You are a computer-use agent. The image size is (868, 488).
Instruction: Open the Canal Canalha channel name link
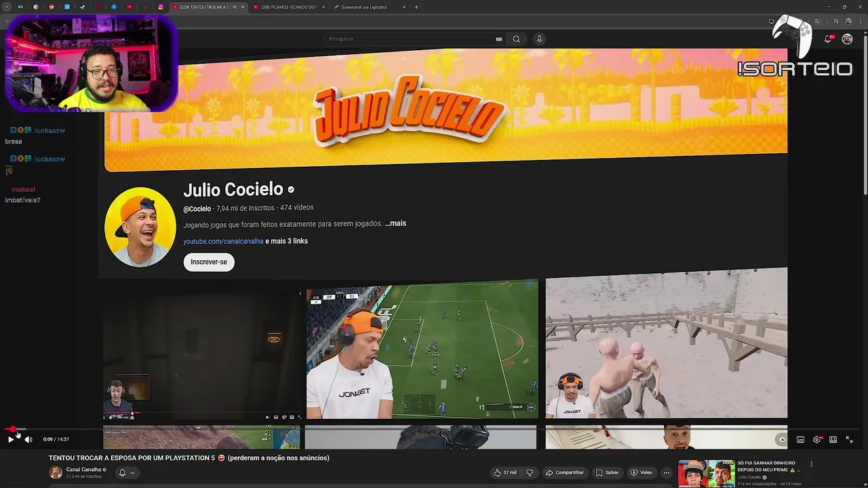tap(83, 469)
